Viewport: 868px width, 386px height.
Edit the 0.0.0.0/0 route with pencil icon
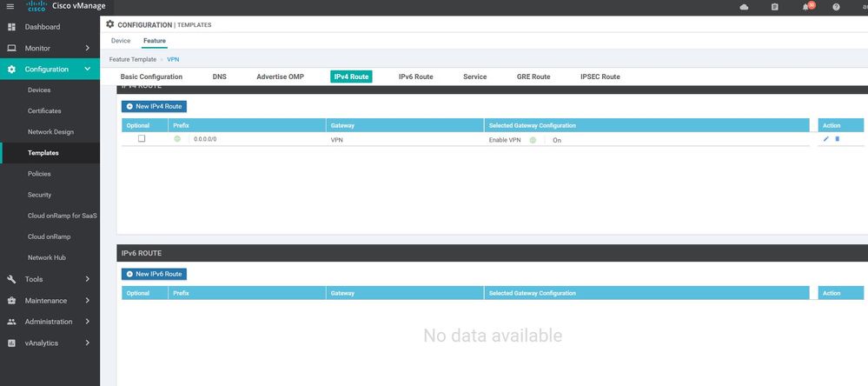826,139
